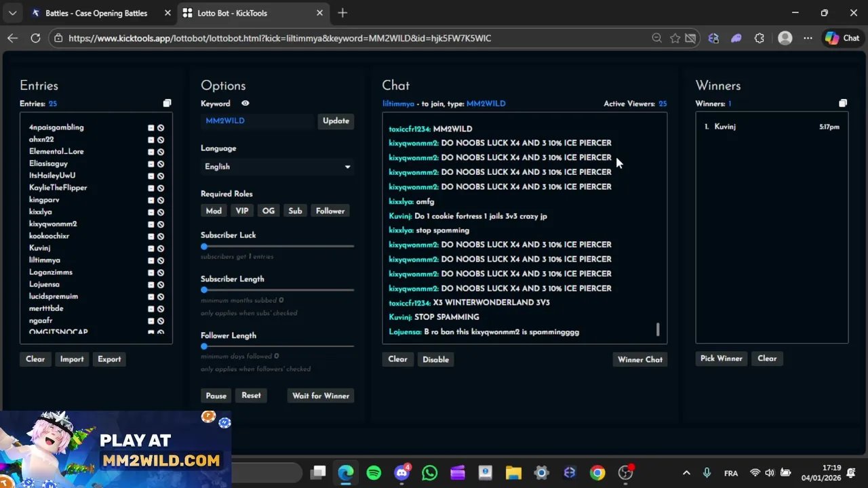Open Copilot Chat button

click(x=842, y=38)
